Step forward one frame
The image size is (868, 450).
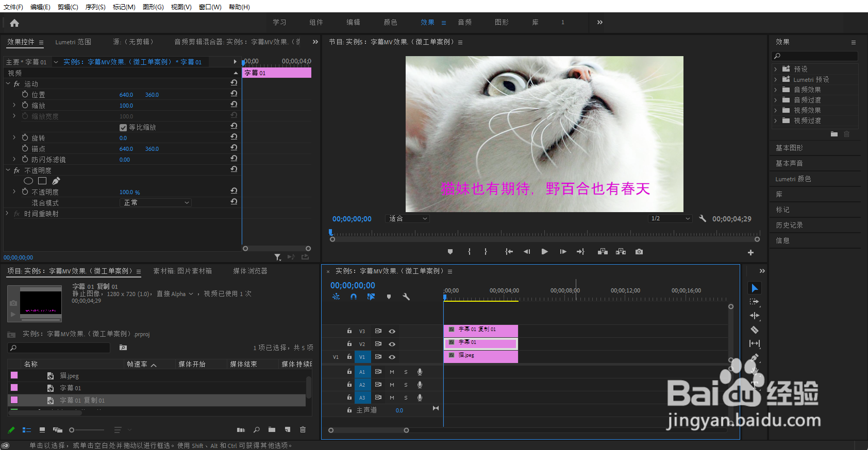pyautogui.click(x=563, y=252)
